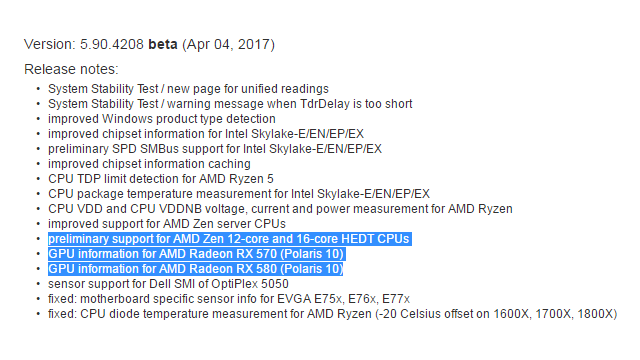Click improved chipset information for Skylake-E line
The width and height of the screenshot is (640, 360).
[206, 134]
